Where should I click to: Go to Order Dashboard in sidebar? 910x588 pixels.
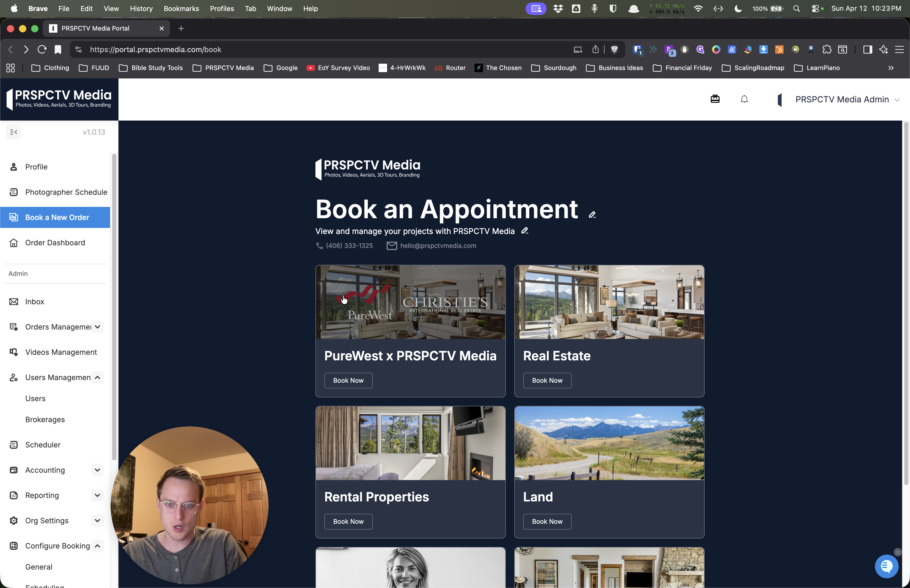point(55,243)
